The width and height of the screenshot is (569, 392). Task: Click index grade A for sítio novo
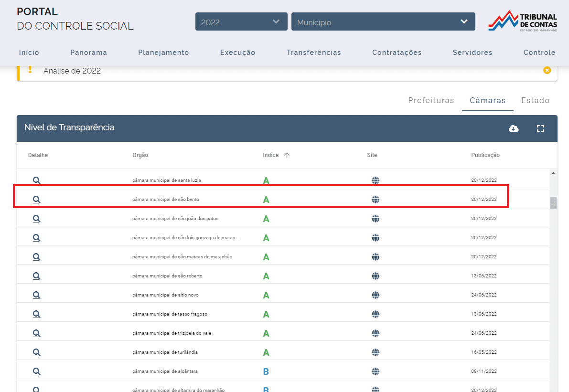[266, 295]
